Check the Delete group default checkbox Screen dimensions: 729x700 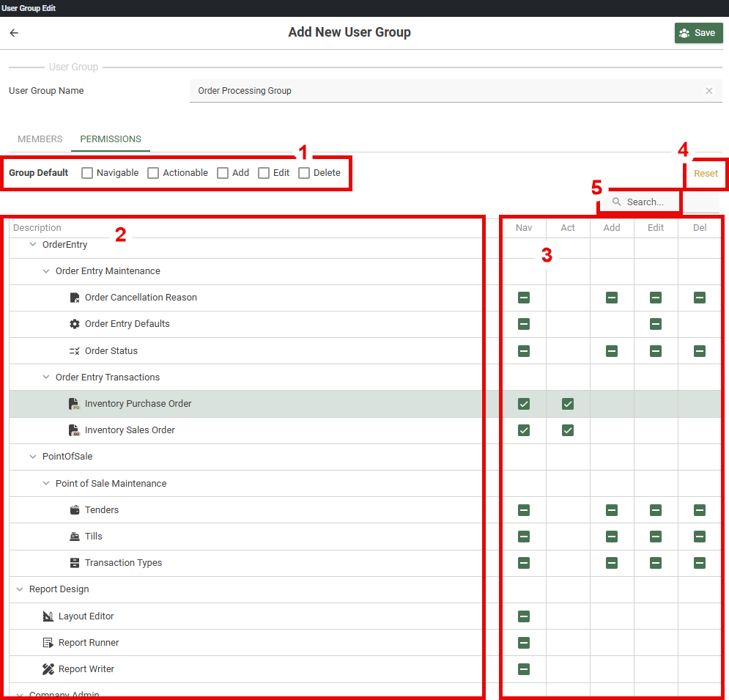pyautogui.click(x=303, y=172)
